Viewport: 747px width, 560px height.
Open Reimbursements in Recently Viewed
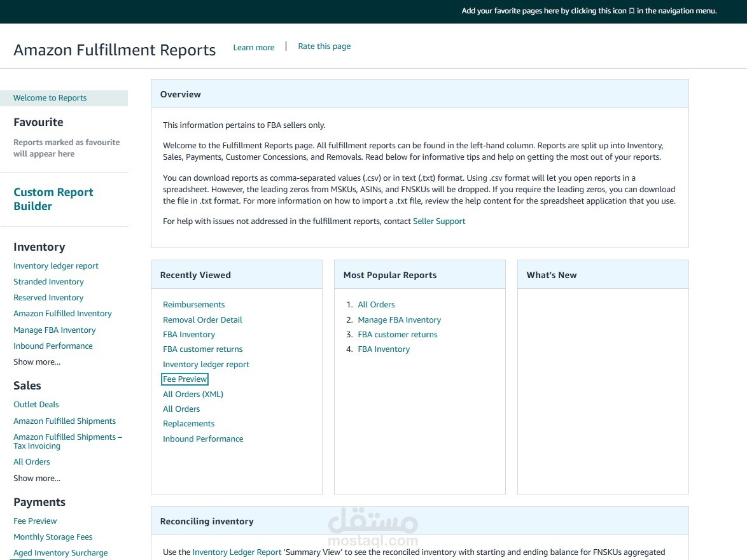point(194,305)
